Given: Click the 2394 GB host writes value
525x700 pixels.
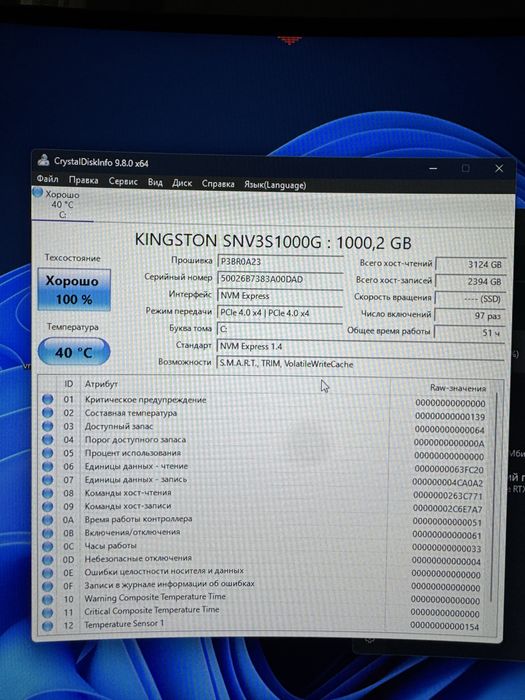Looking at the screenshot, I should (x=471, y=282).
